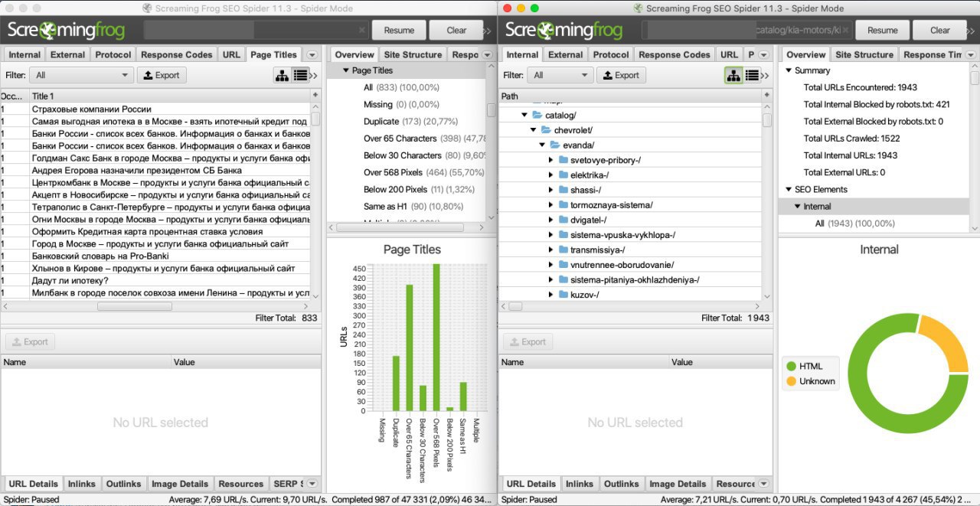Image resolution: width=980 pixels, height=506 pixels.
Task: Expand the transmissiya-/ folder
Action: (x=551, y=250)
